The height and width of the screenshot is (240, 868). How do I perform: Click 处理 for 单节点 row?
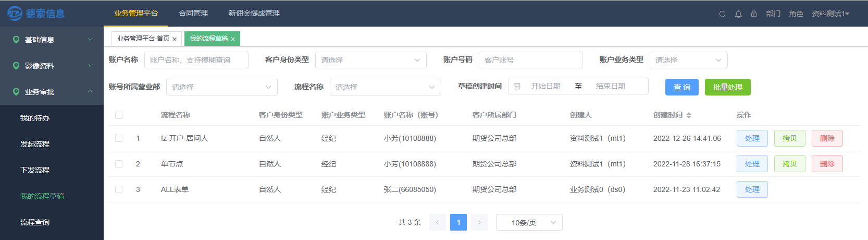point(752,164)
